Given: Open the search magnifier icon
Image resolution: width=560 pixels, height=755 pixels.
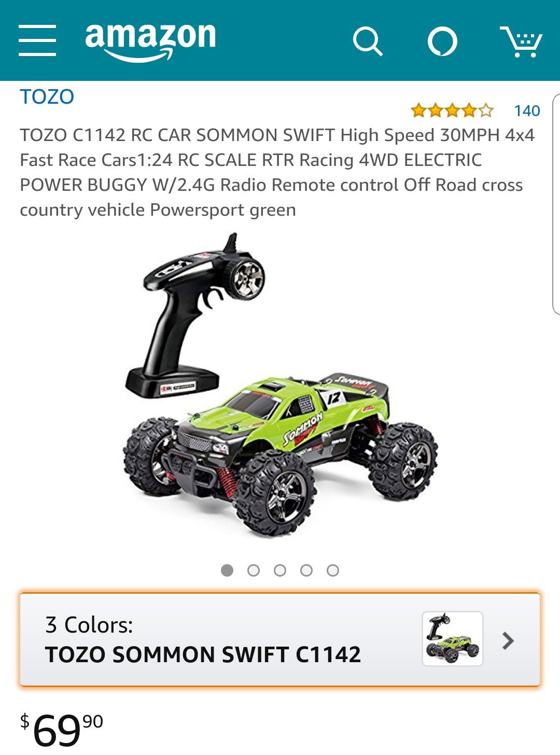Looking at the screenshot, I should click(368, 41).
